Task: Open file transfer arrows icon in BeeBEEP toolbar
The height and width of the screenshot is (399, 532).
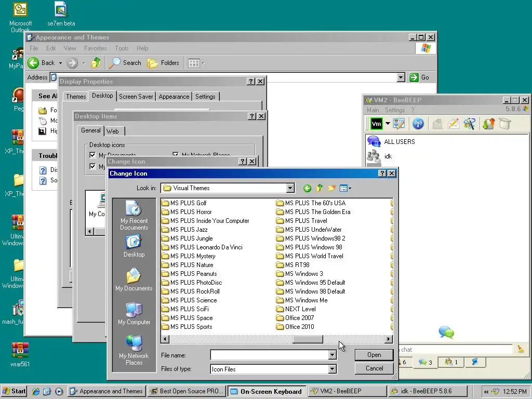Action: point(488,124)
